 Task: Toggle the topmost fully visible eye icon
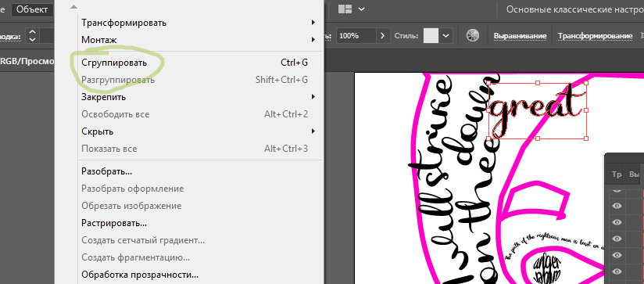617,206
